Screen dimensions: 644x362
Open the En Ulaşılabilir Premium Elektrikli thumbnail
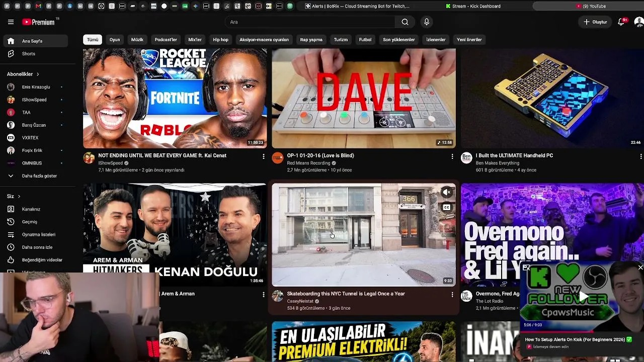pyautogui.click(x=364, y=341)
